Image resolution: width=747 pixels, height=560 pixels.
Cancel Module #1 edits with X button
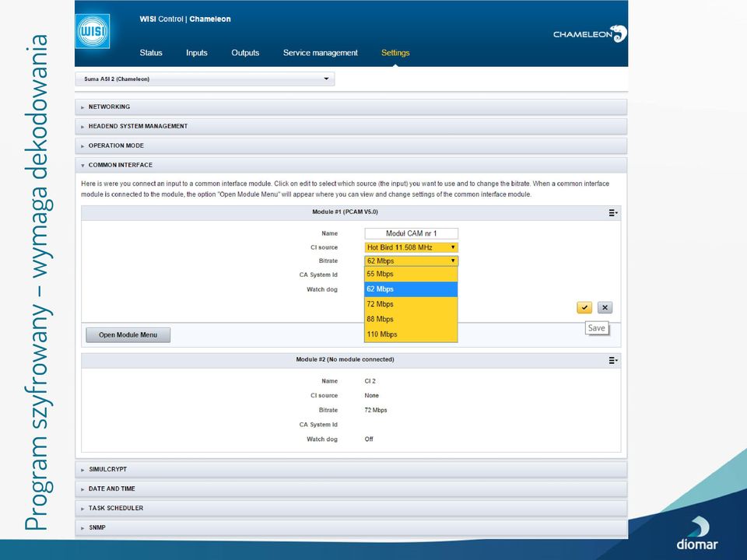pyautogui.click(x=605, y=308)
